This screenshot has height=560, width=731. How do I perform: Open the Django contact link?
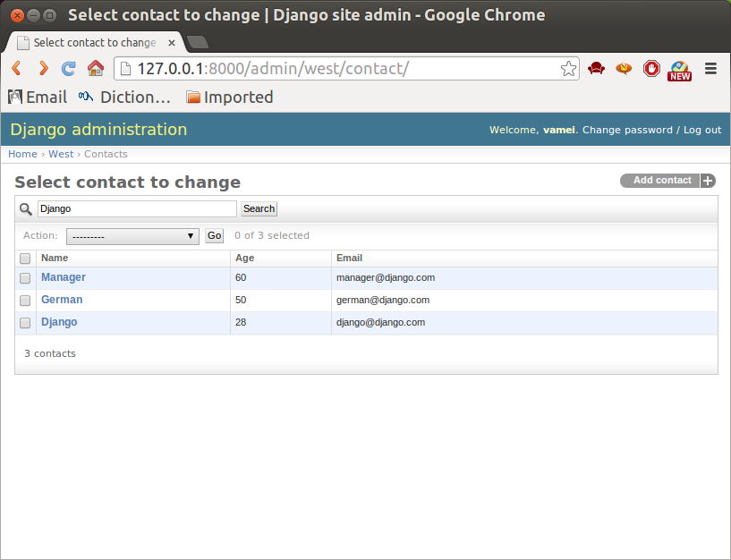click(59, 322)
